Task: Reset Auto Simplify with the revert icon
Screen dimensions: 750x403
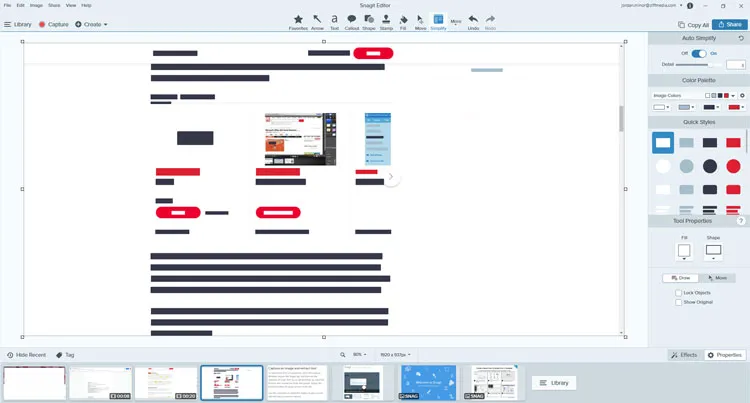Action: [x=741, y=38]
